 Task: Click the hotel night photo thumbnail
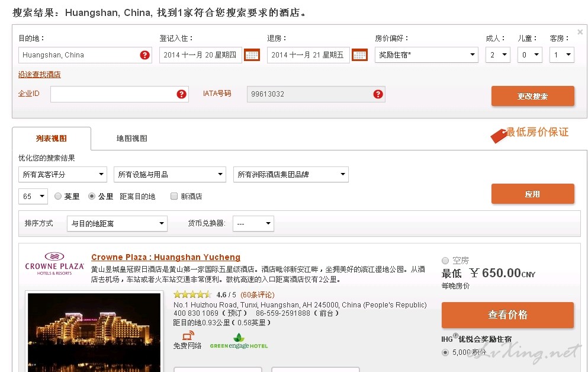[x=94, y=332]
